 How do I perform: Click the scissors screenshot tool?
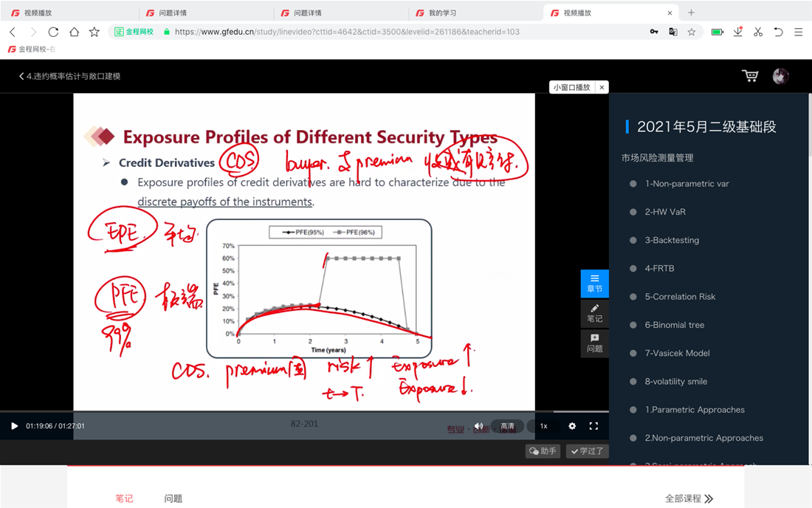[x=758, y=32]
